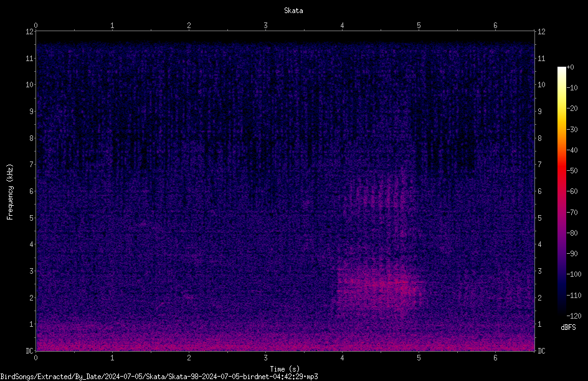Click the "+0" value on the color scale
Screen dimensions: 588x381
point(570,67)
